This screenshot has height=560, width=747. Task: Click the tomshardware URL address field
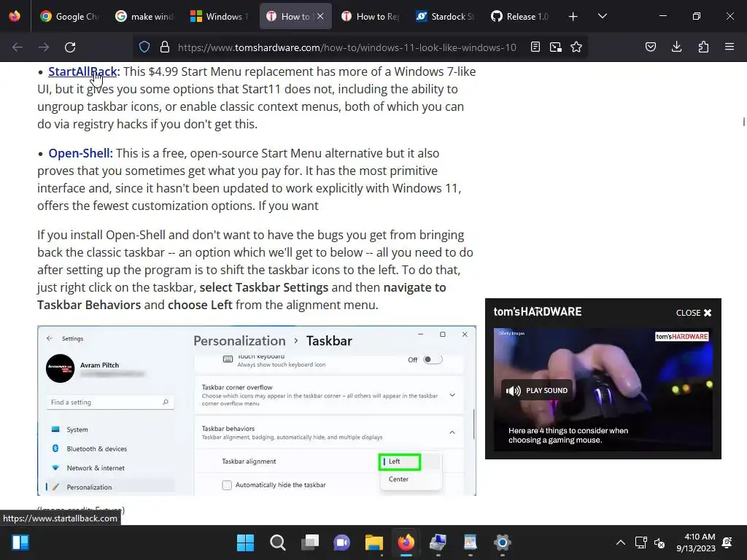(x=347, y=47)
